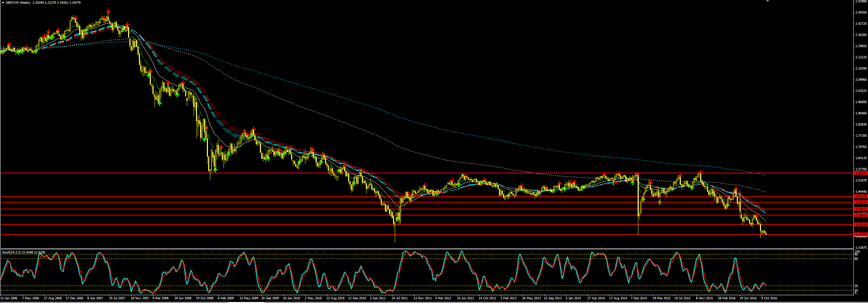The image size is (868, 303).
Task: Click the 3 Apr 2011 date label
Action: click(x=378, y=298)
